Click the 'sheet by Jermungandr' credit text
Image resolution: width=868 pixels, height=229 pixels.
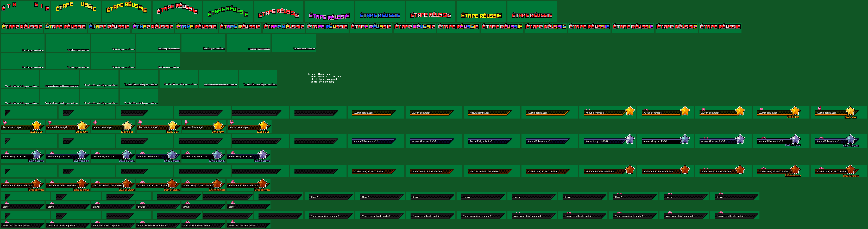click(x=324, y=79)
